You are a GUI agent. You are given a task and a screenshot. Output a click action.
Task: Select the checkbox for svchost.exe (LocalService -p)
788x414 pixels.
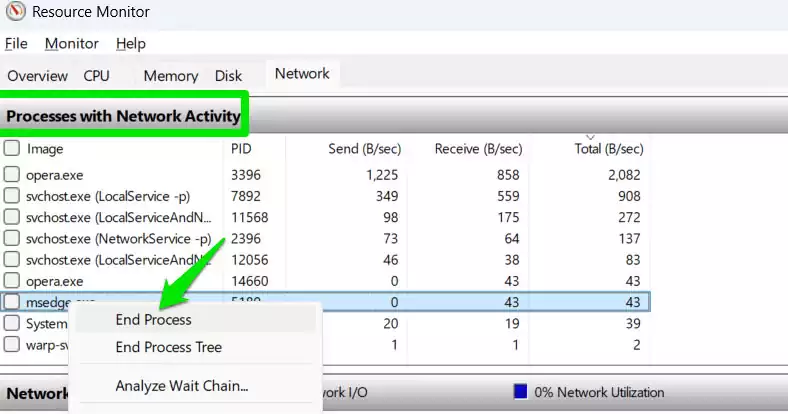point(12,195)
